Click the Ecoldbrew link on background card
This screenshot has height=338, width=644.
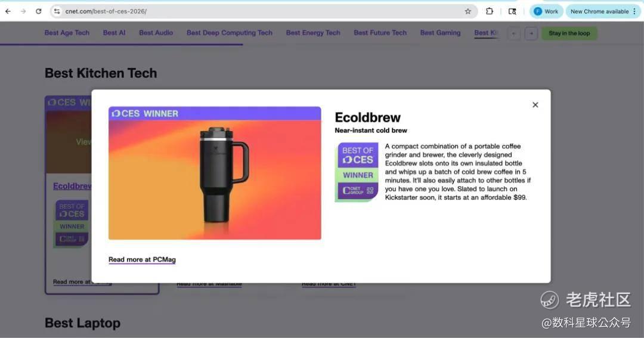pos(72,186)
